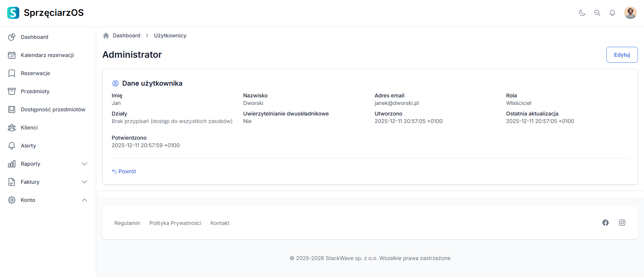Collapse the Konto section chevron

85,200
